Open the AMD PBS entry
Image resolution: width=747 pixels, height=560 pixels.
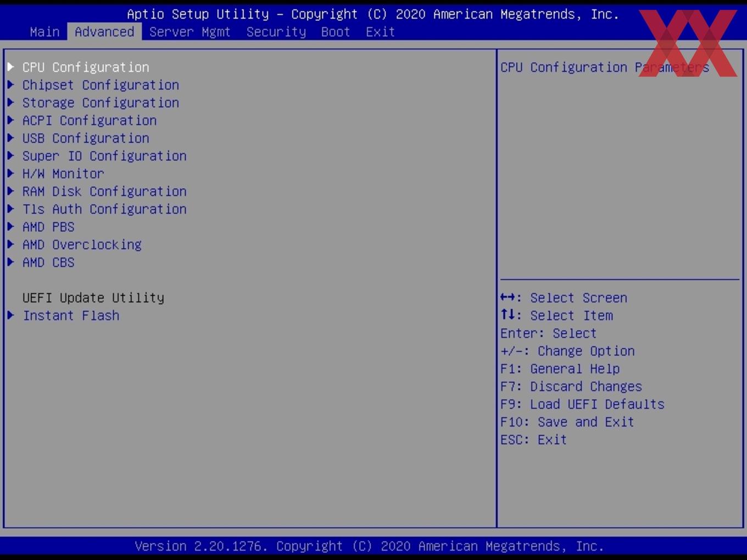tap(48, 227)
